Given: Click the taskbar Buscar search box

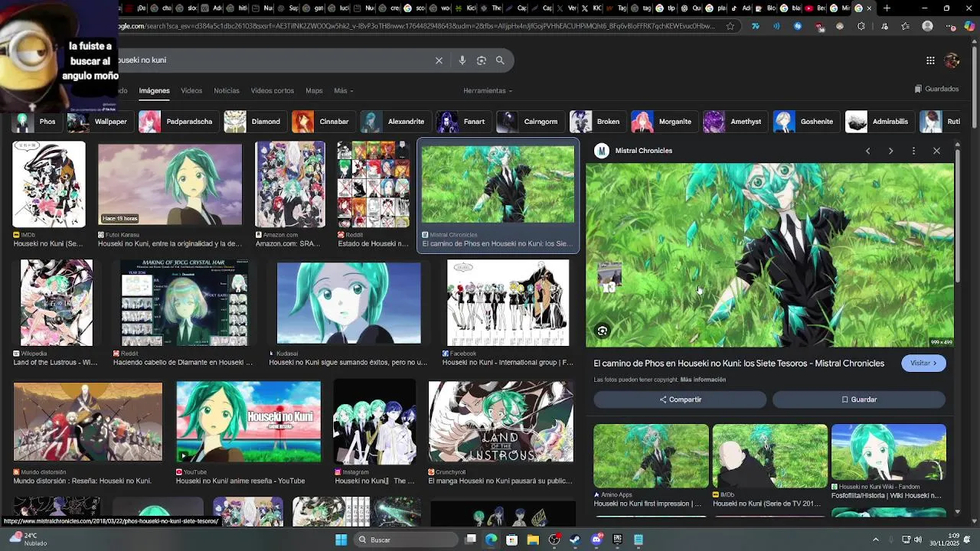Looking at the screenshot, I should tap(406, 540).
